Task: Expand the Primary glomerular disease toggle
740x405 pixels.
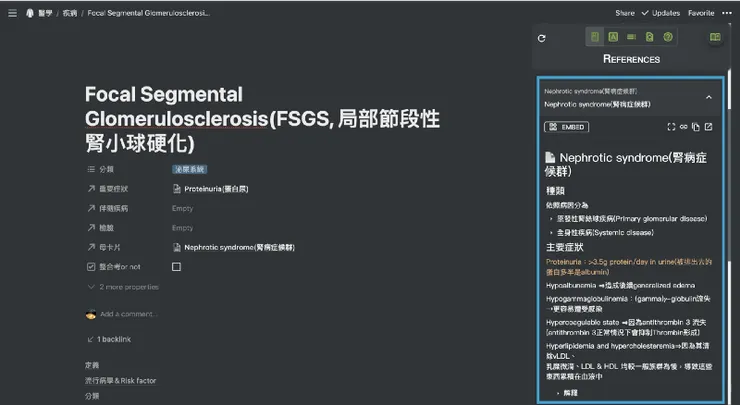Action: coord(551,219)
